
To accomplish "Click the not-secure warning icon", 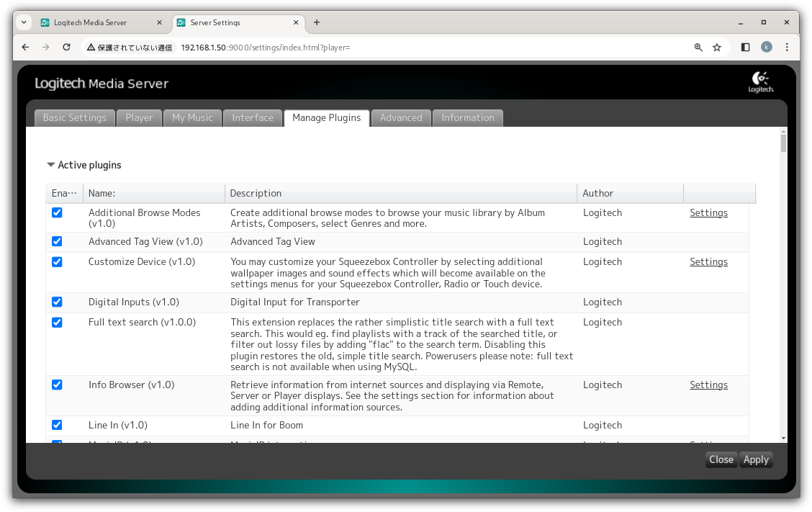I will point(91,47).
